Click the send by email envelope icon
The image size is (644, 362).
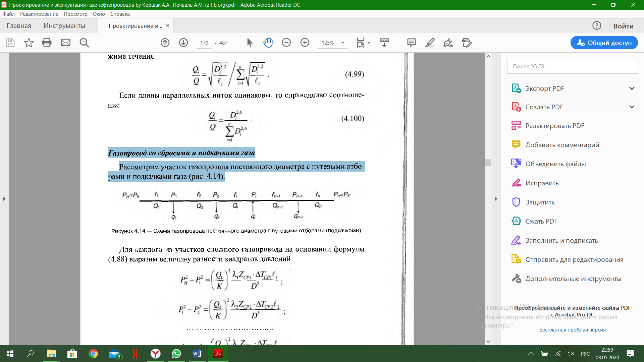66,43
